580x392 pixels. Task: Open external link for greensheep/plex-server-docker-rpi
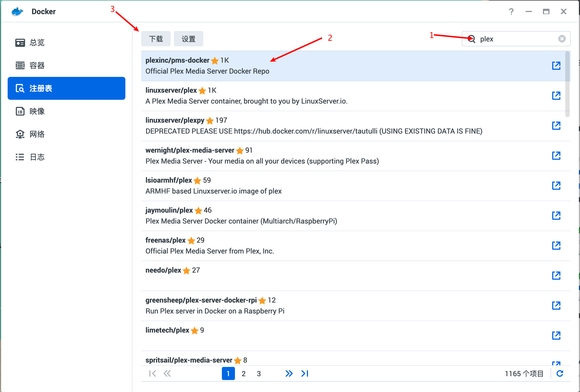(x=556, y=306)
